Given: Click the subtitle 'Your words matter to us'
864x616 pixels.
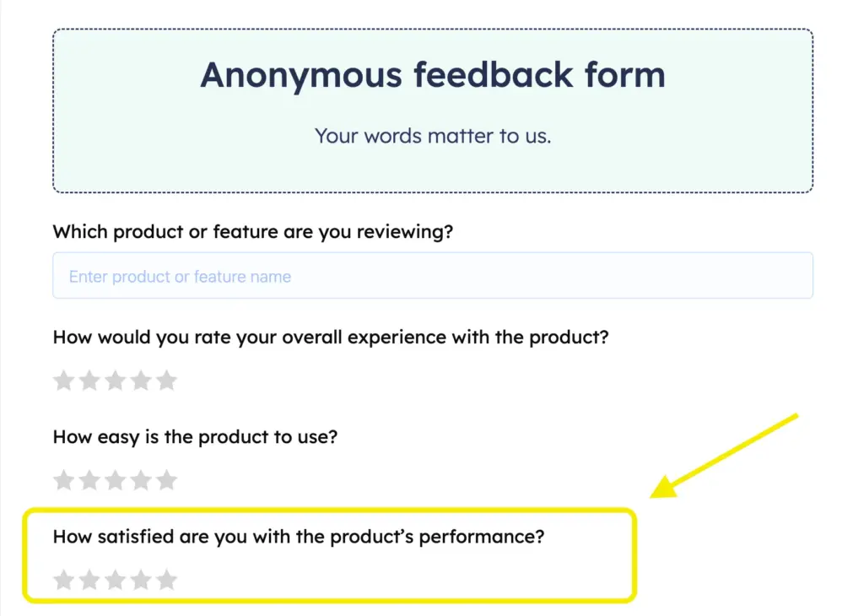Looking at the screenshot, I should coord(431,136).
